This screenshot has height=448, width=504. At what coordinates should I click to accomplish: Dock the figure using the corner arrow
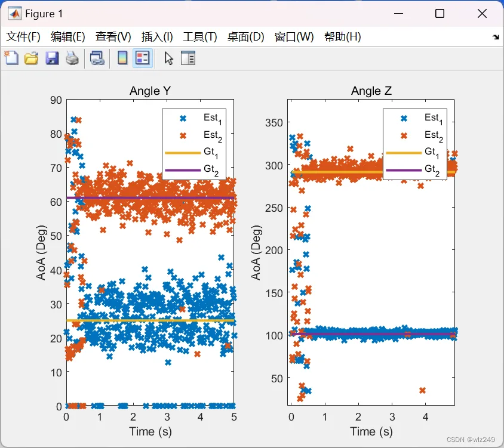point(496,37)
